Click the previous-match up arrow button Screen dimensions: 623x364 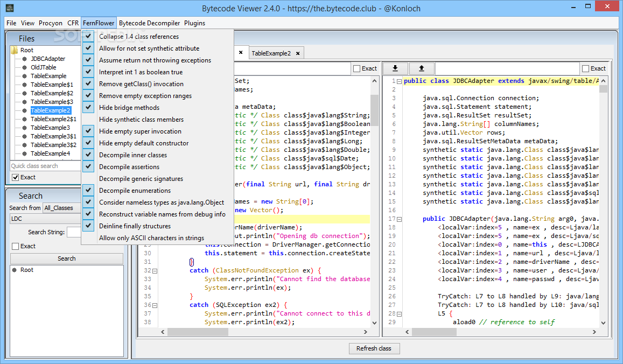click(422, 68)
